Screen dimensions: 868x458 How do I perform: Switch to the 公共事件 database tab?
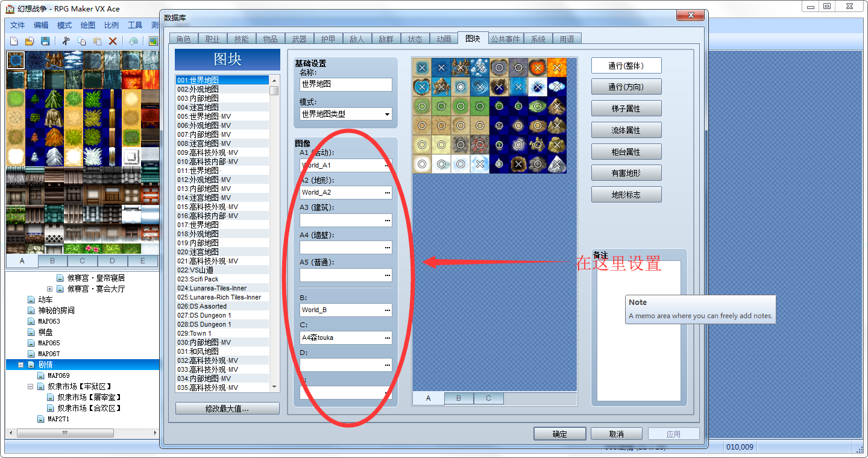[x=505, y=39]
